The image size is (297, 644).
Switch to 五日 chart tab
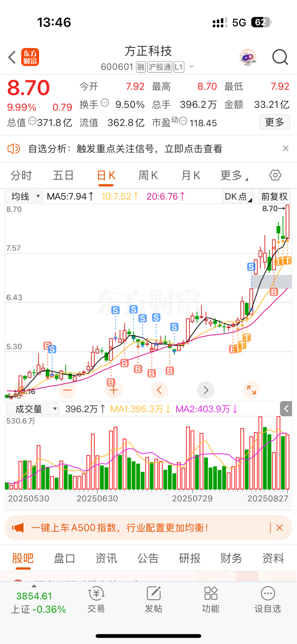click(x=63, y=176)
